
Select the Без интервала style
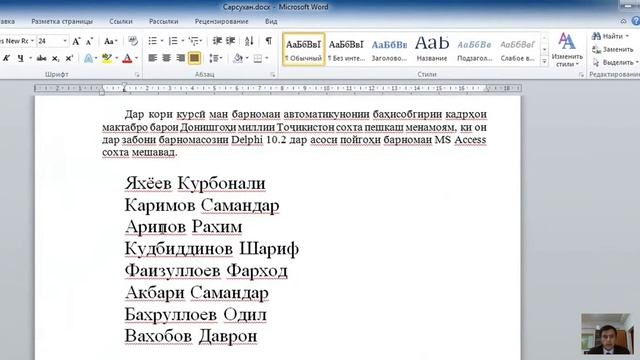(346, 50)
